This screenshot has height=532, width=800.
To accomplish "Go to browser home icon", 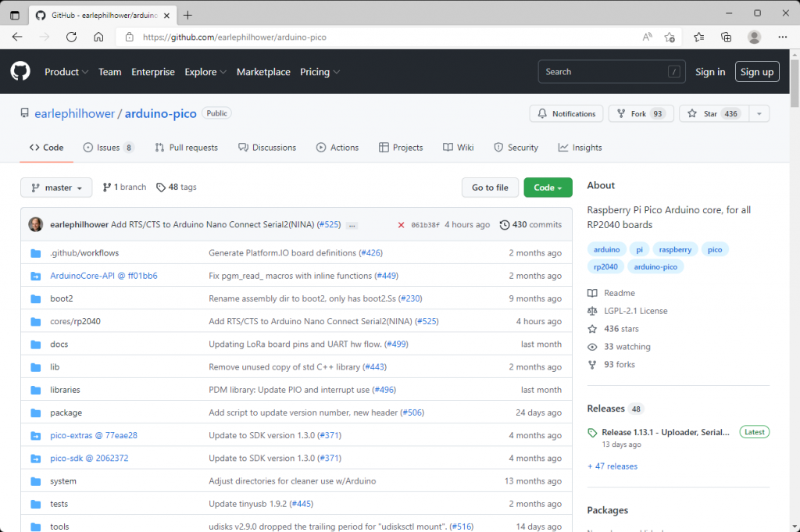I will pos(98,37).
